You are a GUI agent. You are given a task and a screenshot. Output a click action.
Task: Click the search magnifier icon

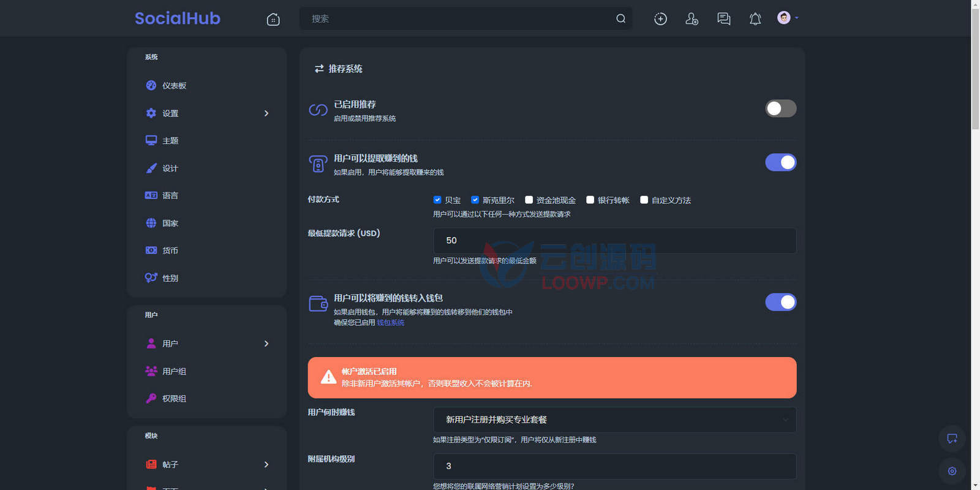tap(620, 18)
